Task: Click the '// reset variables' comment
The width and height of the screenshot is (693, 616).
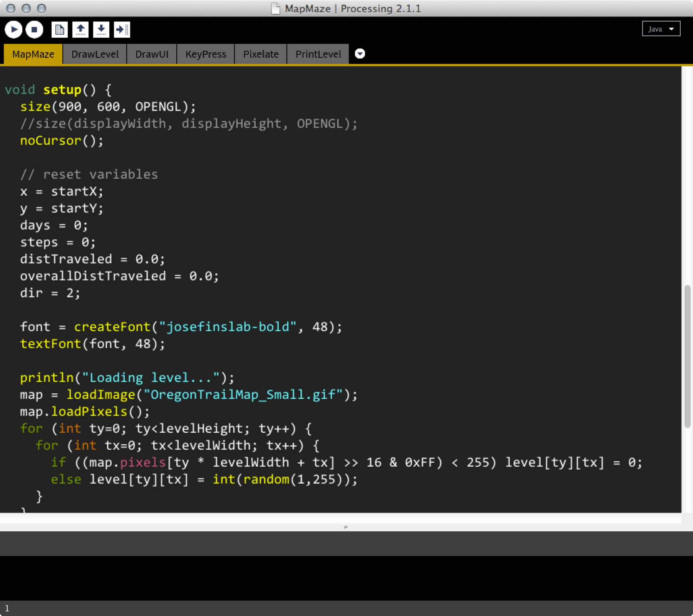Action: point(89,174)
